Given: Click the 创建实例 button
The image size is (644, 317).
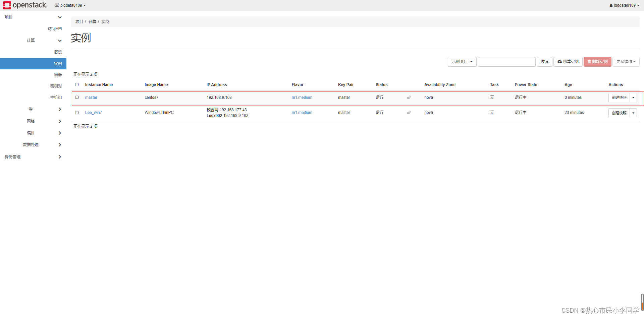Looking at the screenshot, I should [x=568, y=62].
